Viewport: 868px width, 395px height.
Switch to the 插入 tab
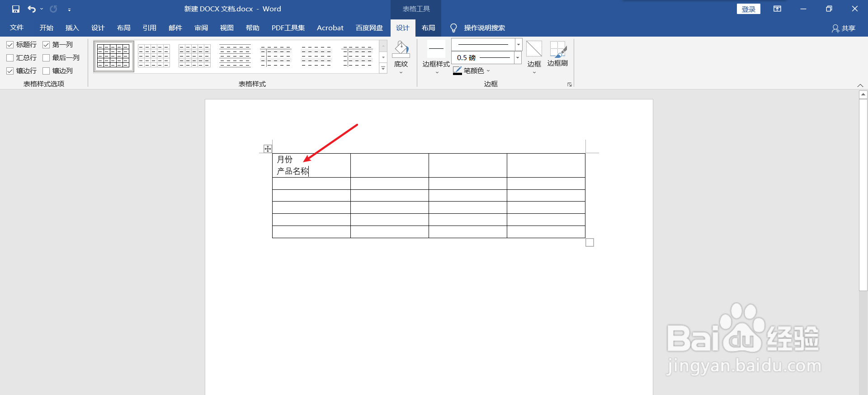pyautogui.click(x=72, y=28)
